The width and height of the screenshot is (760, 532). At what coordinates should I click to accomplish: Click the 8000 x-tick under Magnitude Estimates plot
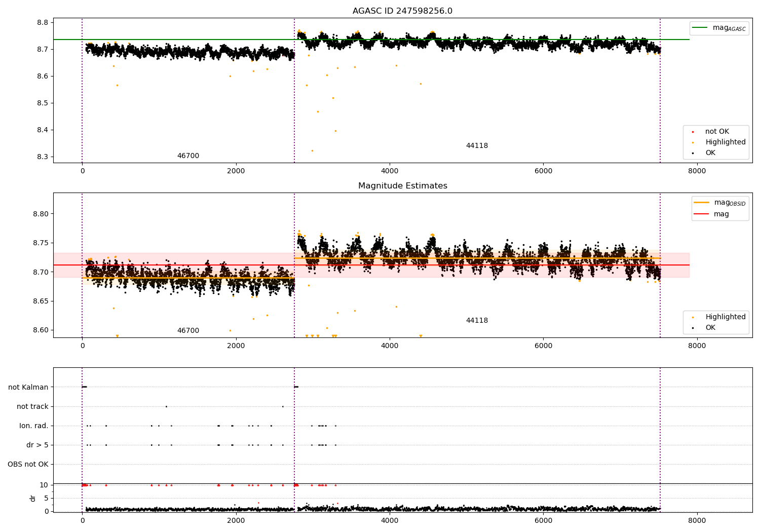[x=697, y=346]
